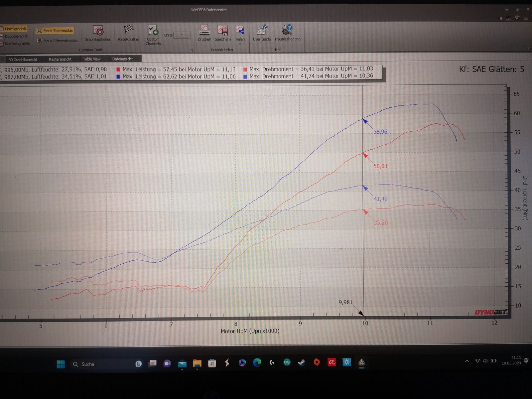Screen dimensions: 532x399
Task: Switch to Maus-Schwenkmodus pan mode
Action: pos(58,41)
